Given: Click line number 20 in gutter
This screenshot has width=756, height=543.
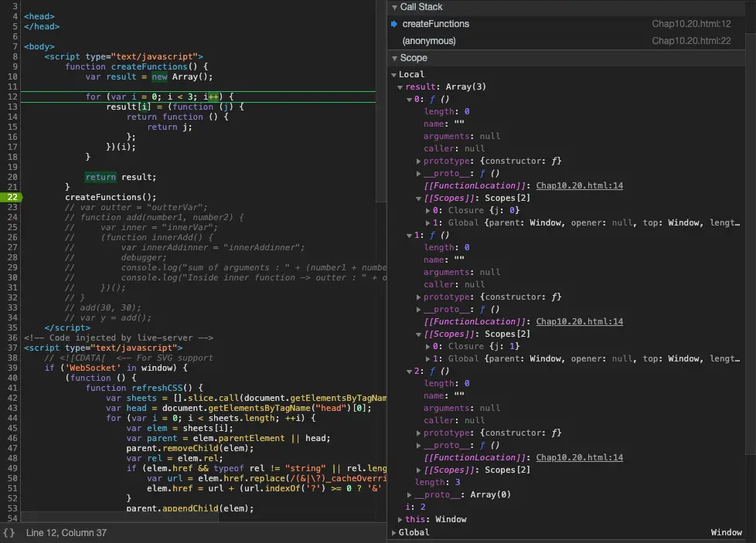Looking at the screenshot, I should pos(12,178).
